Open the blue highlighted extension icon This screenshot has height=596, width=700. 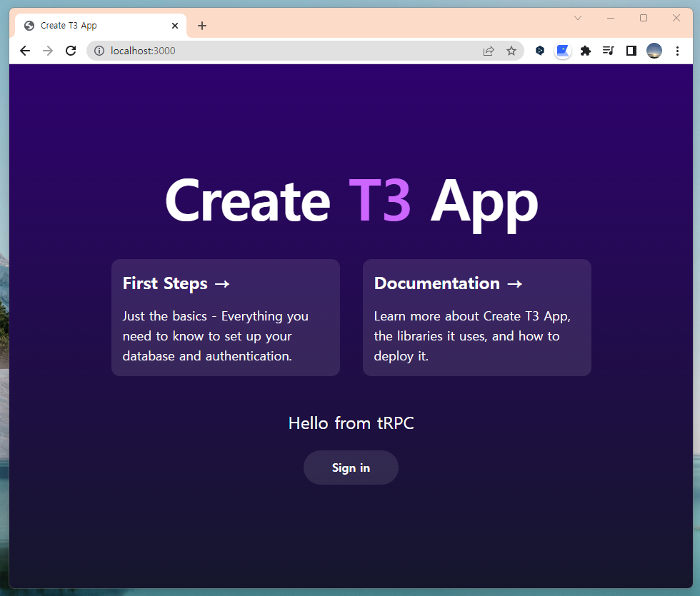[x=563, y=51]
